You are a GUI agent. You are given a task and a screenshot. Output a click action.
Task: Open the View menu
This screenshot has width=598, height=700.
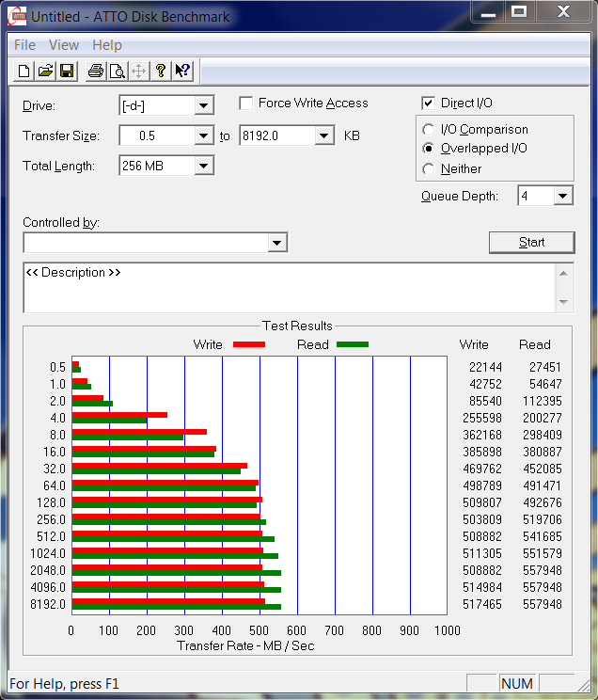(64, 45)
